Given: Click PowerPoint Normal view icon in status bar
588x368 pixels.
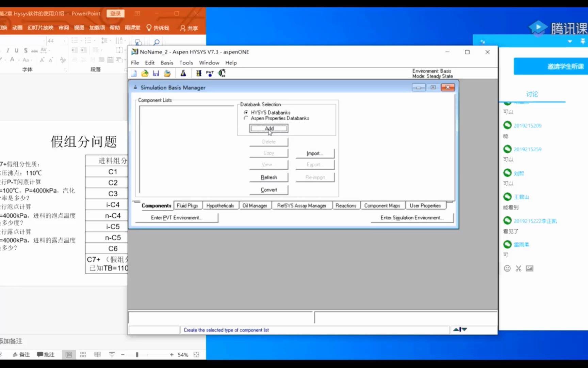Looking at the screenshot, I should pos(69,355).
